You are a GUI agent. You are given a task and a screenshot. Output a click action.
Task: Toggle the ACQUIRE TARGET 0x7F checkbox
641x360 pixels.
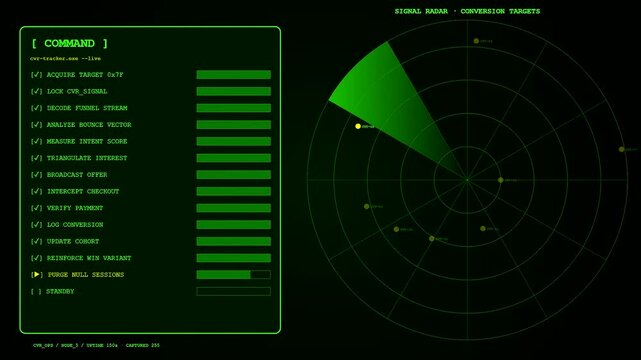click(36, 75)
